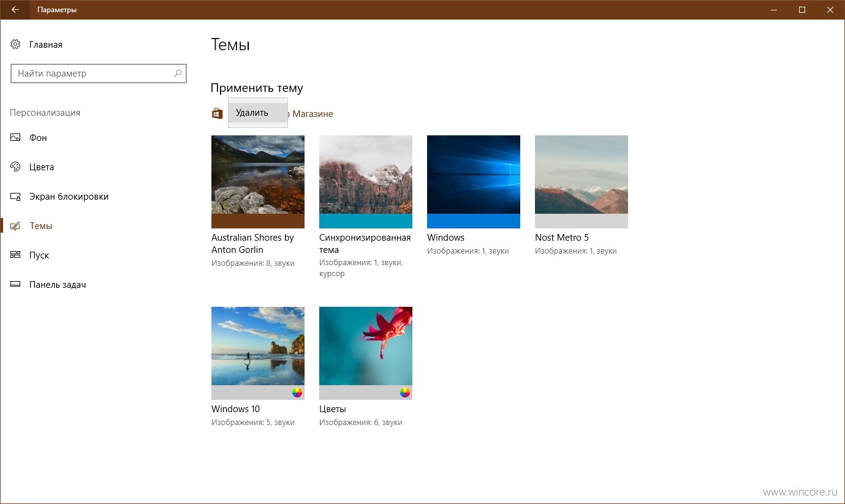Viewport: 845px width, 504px height.
Task: Open Главная via the gear icon
Action: pos(15,45)
